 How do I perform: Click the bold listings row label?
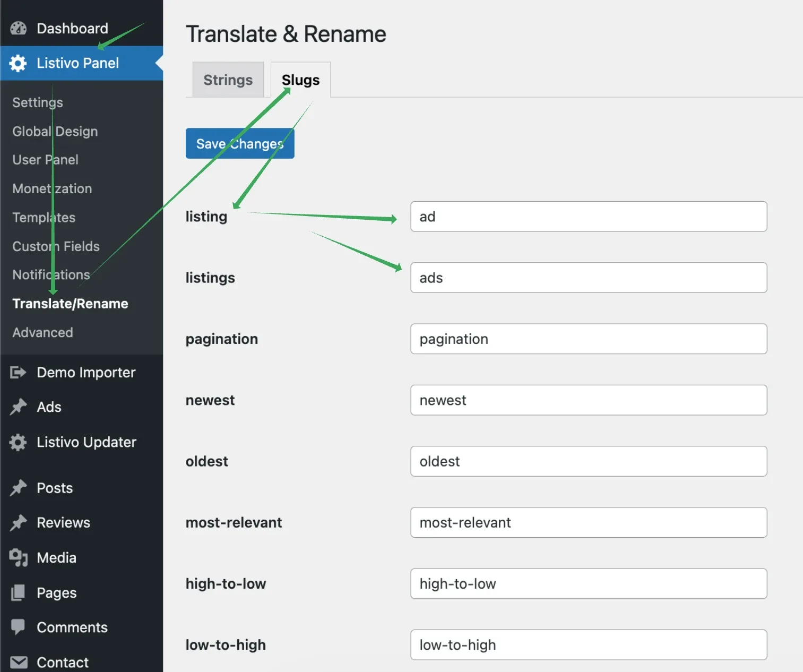pos(210,278)
